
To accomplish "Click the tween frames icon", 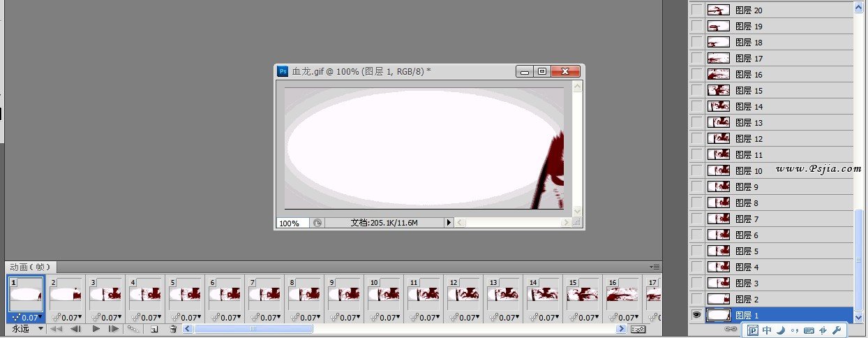I will (134, 329).
